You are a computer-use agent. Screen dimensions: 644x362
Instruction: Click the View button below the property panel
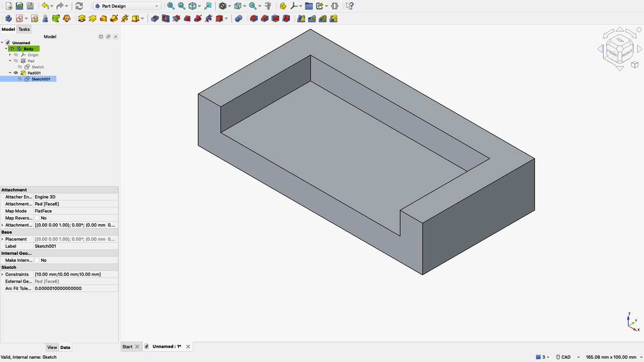(x=52, y=347)
